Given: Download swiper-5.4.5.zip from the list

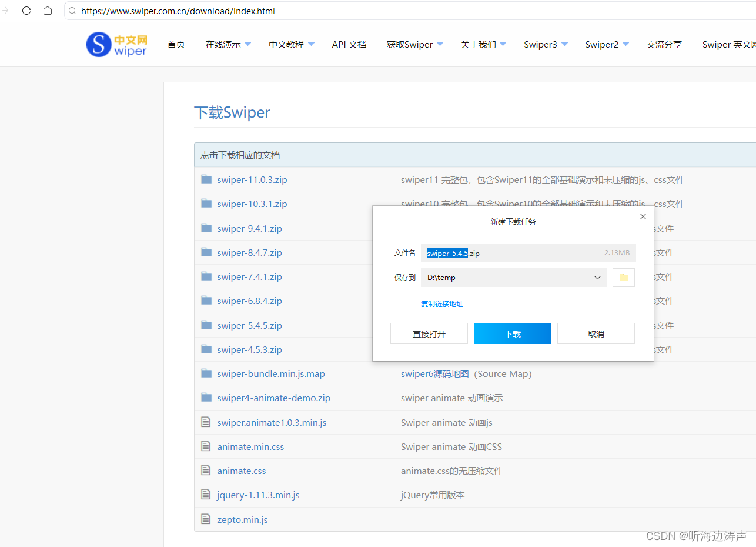Looking at the screenshot, I should [x=249, y=325].
